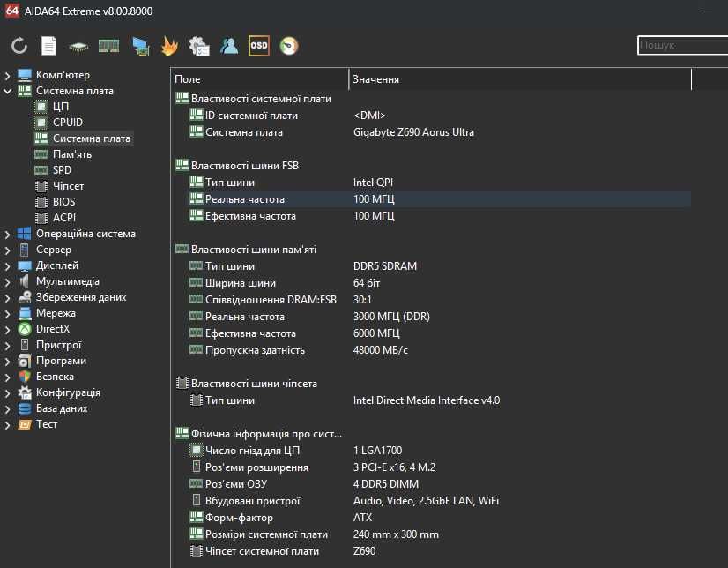Viewport: 728px width, 568px height.
Task: Open the Пам'ять tree item
Action: point(72,154)
